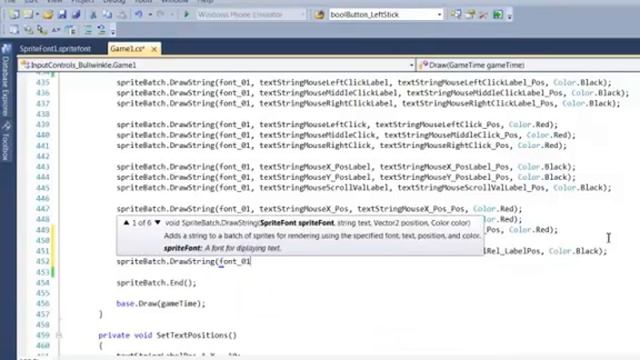
Task: Collapse the SetTextPositions method outline
Action: pos(59,335)
